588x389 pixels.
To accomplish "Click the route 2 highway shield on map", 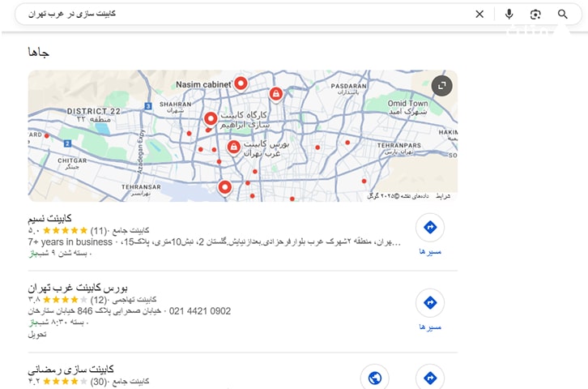I will [x=67, y=143].
